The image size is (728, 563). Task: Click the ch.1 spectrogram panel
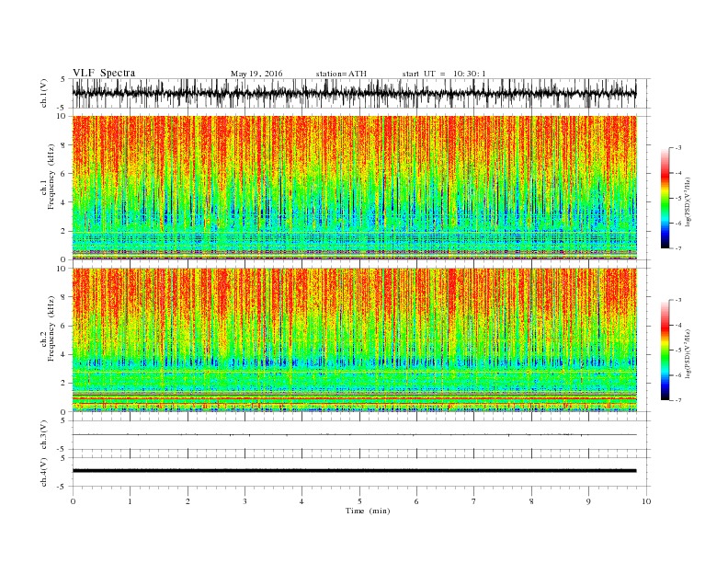pyautogui.click(x=354, y=188)
